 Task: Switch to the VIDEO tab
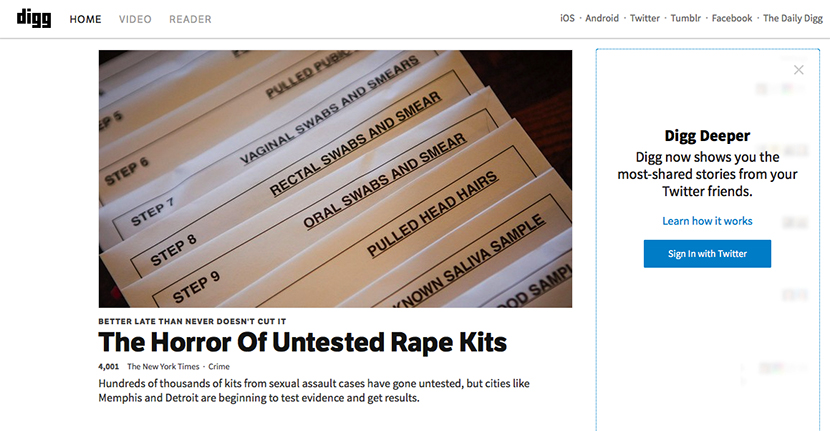point(135,19)
